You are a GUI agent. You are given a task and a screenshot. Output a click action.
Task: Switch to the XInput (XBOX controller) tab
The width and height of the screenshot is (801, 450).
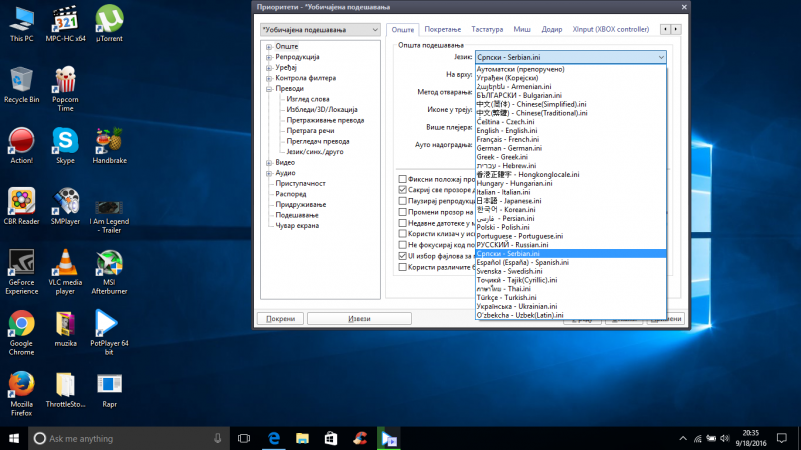pos(610,29)
